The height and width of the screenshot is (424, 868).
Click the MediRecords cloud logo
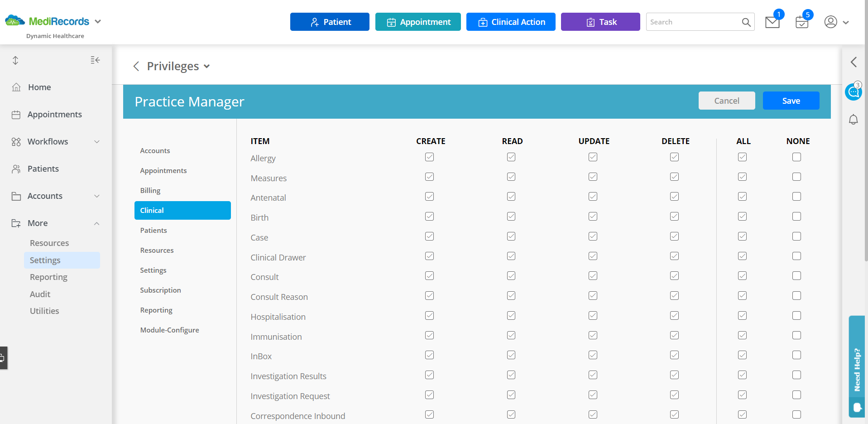coord(15,20)
